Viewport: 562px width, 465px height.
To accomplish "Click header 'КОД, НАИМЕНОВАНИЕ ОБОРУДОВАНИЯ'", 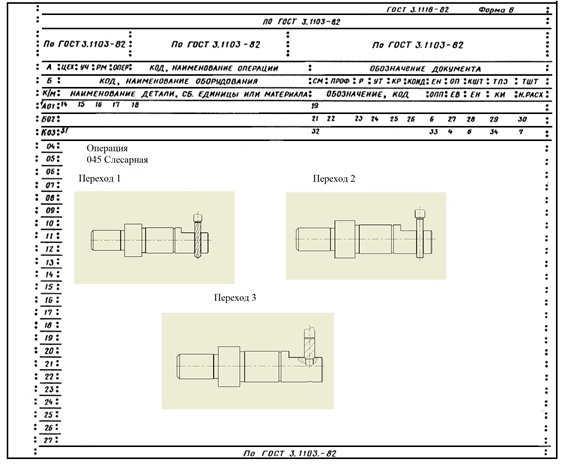I will point(178,81).
